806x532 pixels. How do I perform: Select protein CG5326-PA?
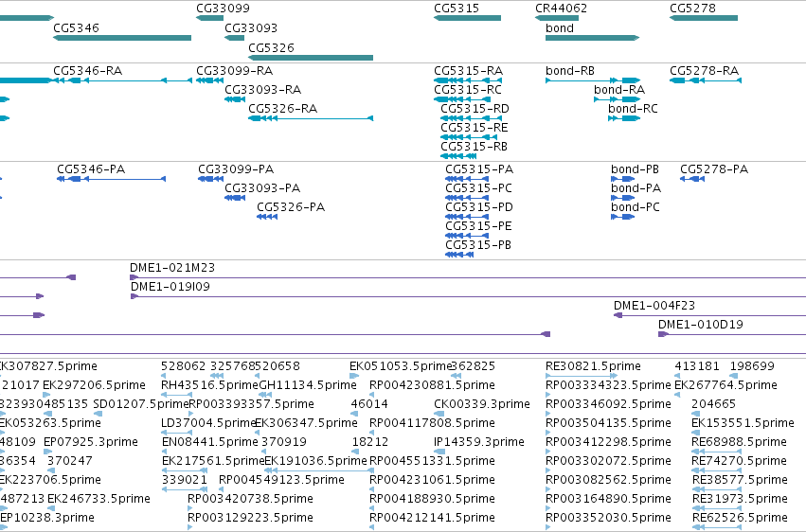[x=267, y=217]
